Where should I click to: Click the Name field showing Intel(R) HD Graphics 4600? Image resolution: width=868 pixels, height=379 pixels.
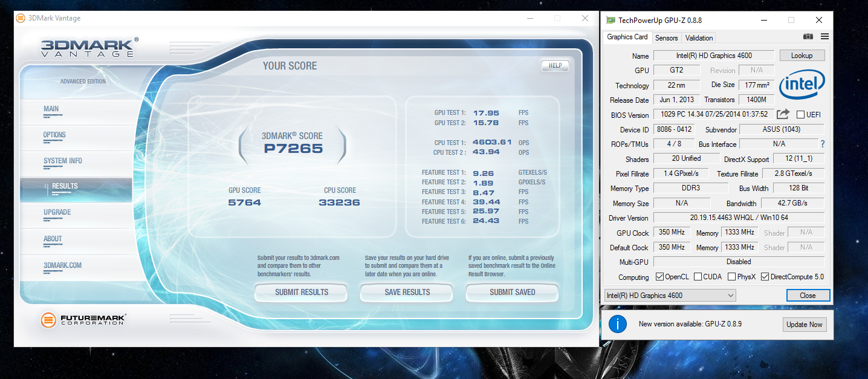pyautogui.click(x=713, y=56)
